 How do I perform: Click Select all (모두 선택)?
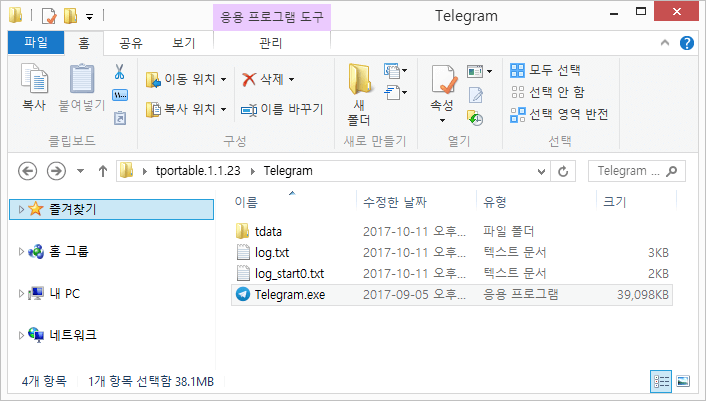click(x=546, y=70)
